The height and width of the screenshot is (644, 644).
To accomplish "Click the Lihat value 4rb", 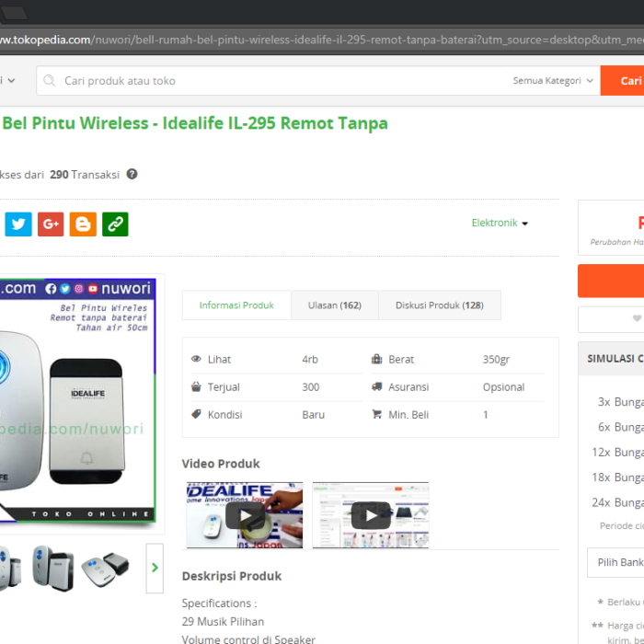I will [x=310, y=360].
